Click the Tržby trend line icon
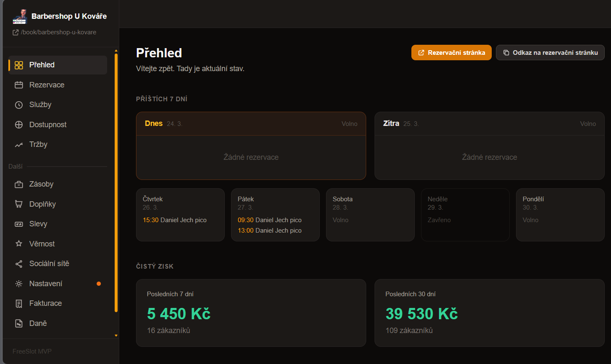611x364 pixels. point(19,145)
